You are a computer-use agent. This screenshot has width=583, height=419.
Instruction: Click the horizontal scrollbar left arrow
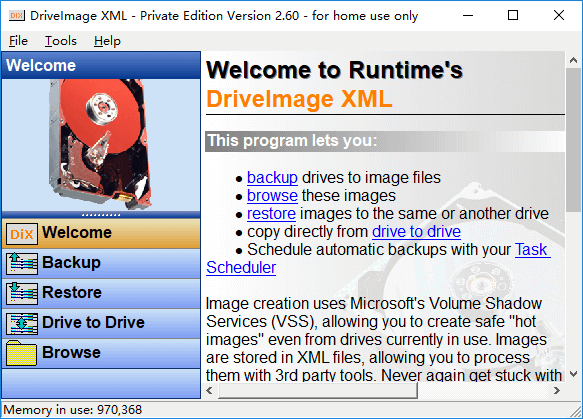click(209, 390)
